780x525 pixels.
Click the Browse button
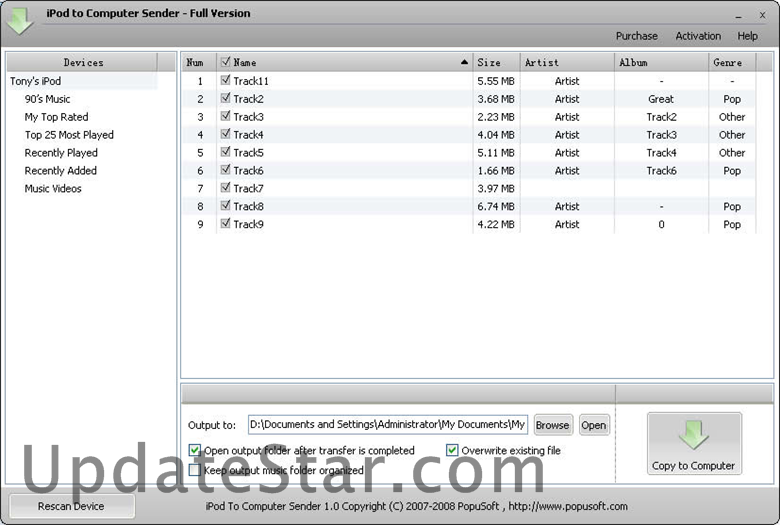553,425
